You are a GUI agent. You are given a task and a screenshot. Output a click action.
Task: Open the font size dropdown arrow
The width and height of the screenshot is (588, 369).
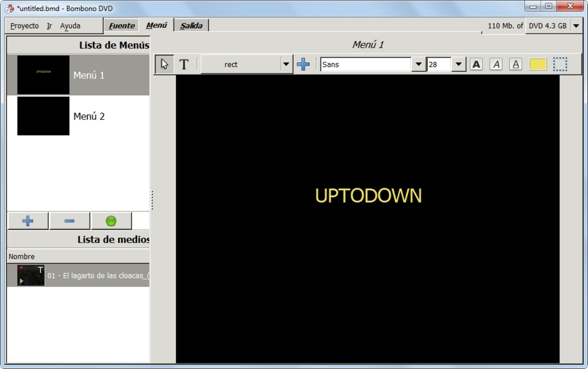coord(458,64)
